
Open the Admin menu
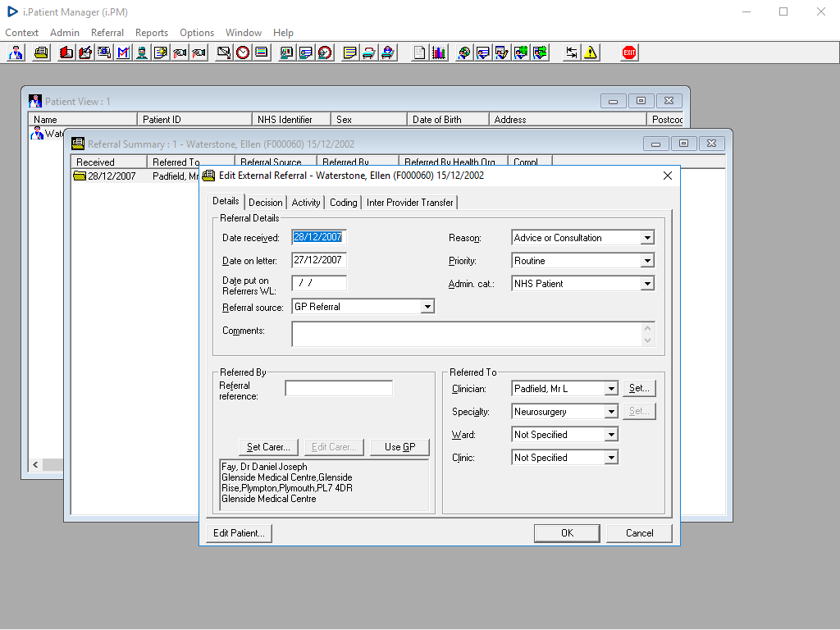[x=64, y=33]
